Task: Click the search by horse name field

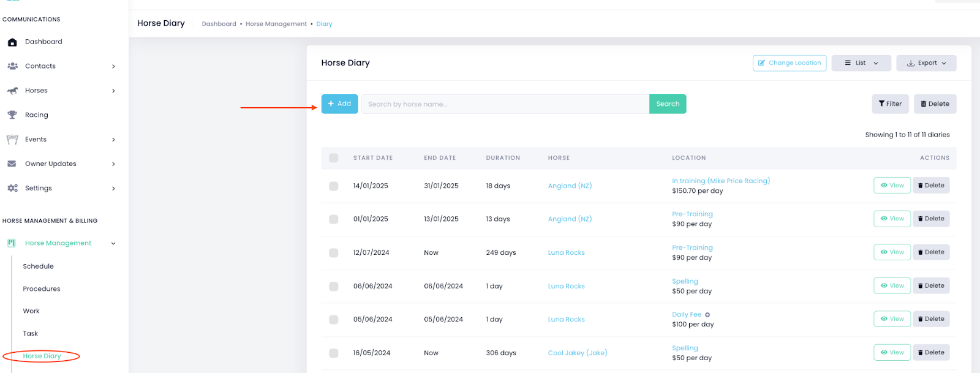Action: (505, 104)
